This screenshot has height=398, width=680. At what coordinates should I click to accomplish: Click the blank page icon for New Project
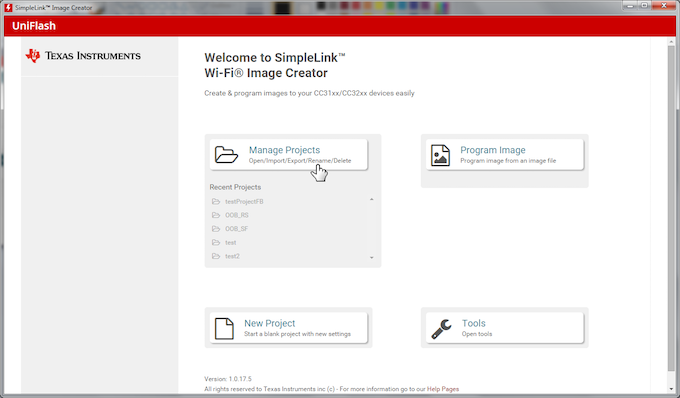pos(224,329)
